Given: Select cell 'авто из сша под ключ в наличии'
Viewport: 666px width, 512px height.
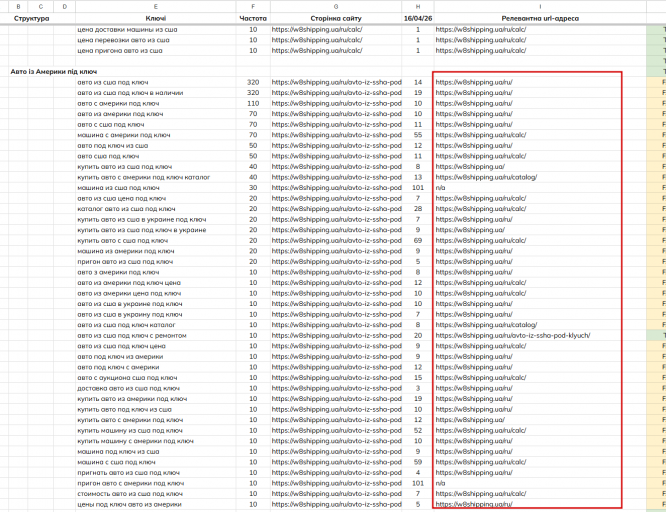Looking at the screenshot, I should coord(130,93).
